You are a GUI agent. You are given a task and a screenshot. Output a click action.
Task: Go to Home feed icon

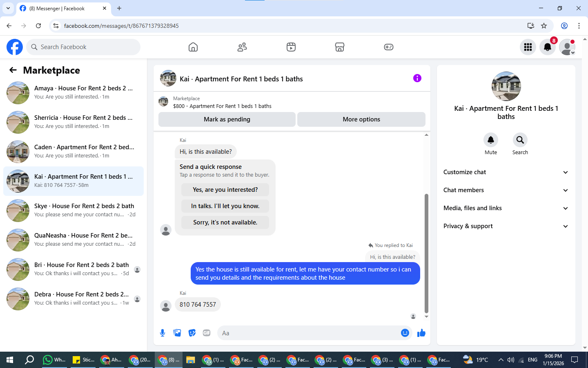pos(193,47)
